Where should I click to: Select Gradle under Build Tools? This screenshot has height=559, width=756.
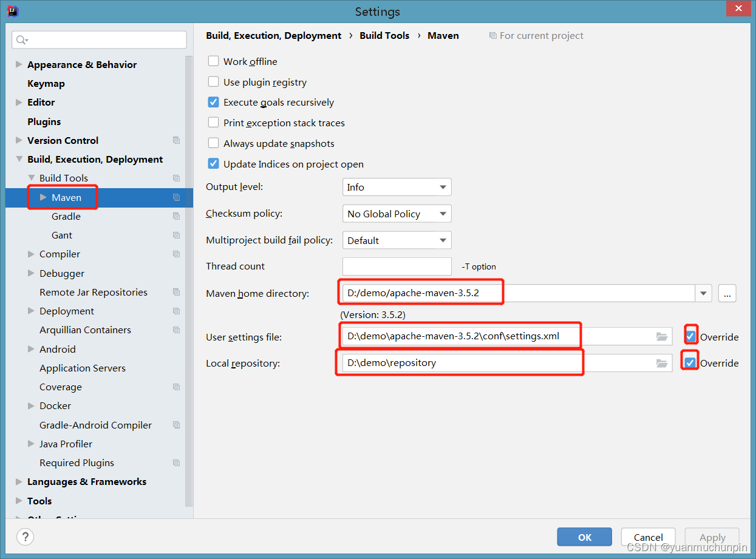tap(66, 216)
